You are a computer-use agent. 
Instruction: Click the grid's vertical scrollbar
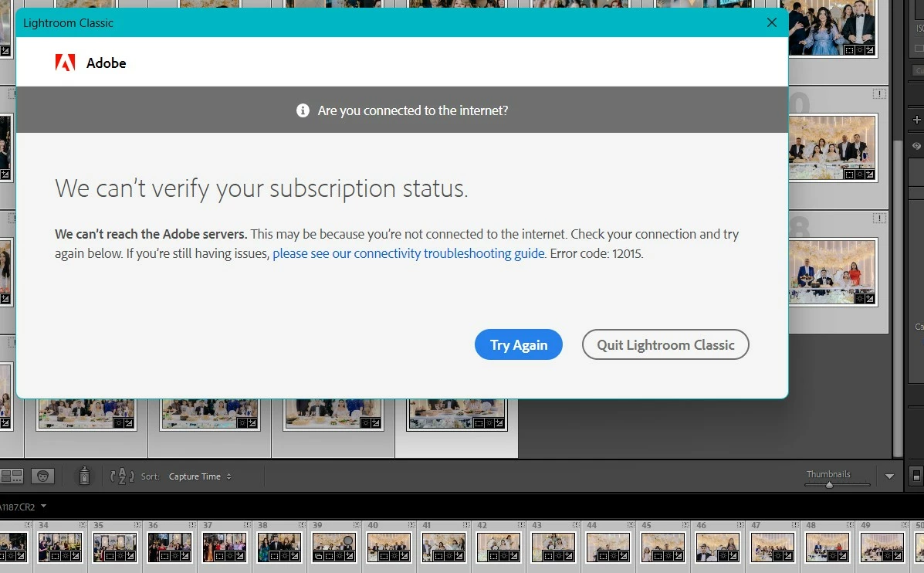pos(898,298)
